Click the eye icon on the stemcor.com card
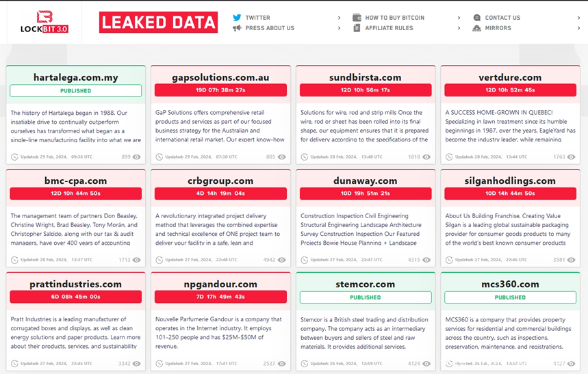This screenshot has width=588, height=374. [x=426, y=364]
